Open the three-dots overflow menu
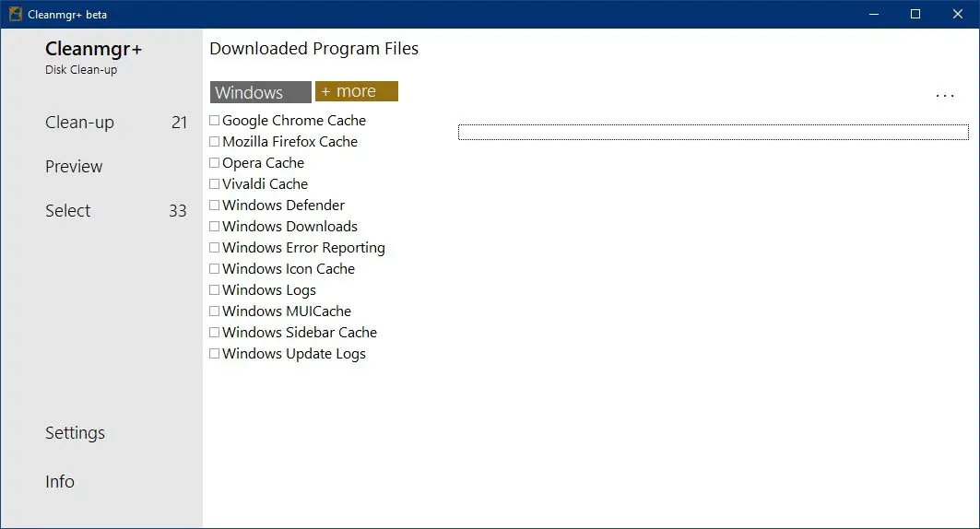Viewport: 980px width, 529px height. [x=944, y=96]
